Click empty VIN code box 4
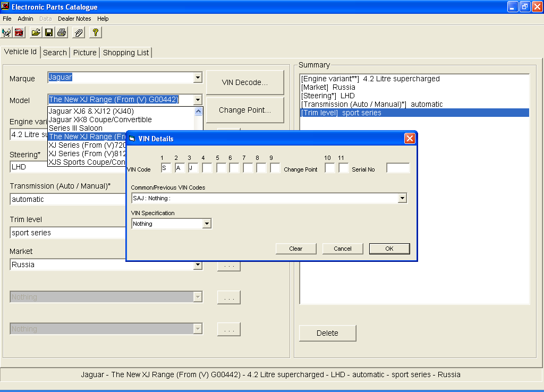The image size is (544, 392). (207, 168)
